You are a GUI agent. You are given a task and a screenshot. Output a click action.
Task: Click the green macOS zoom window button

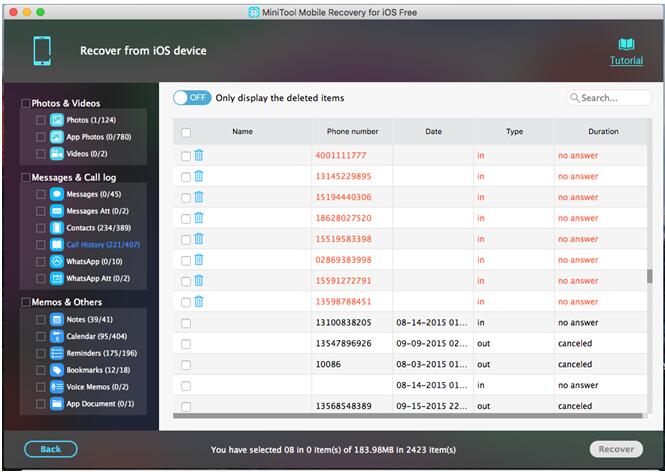(41, 12)
